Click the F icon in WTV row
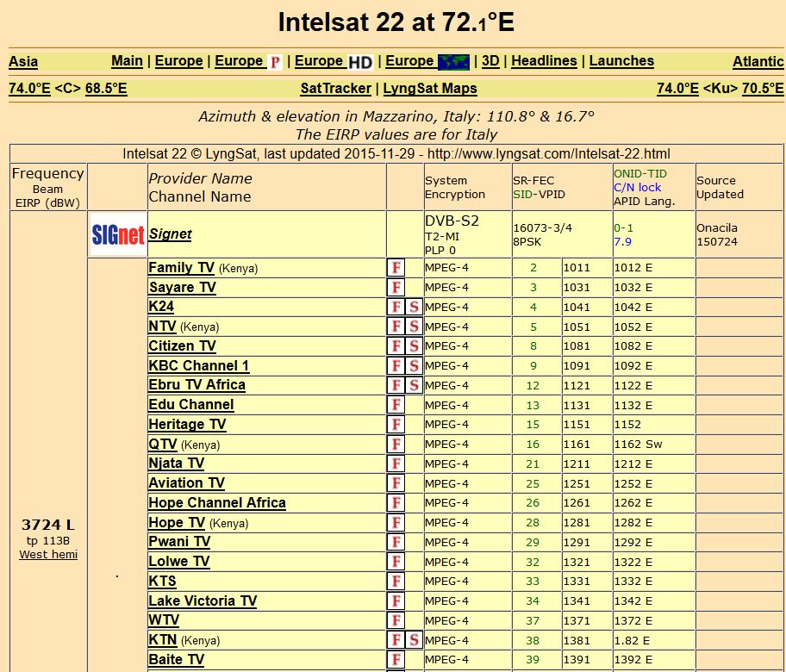The width and height of the screenshot is (786, 672). 396,620
